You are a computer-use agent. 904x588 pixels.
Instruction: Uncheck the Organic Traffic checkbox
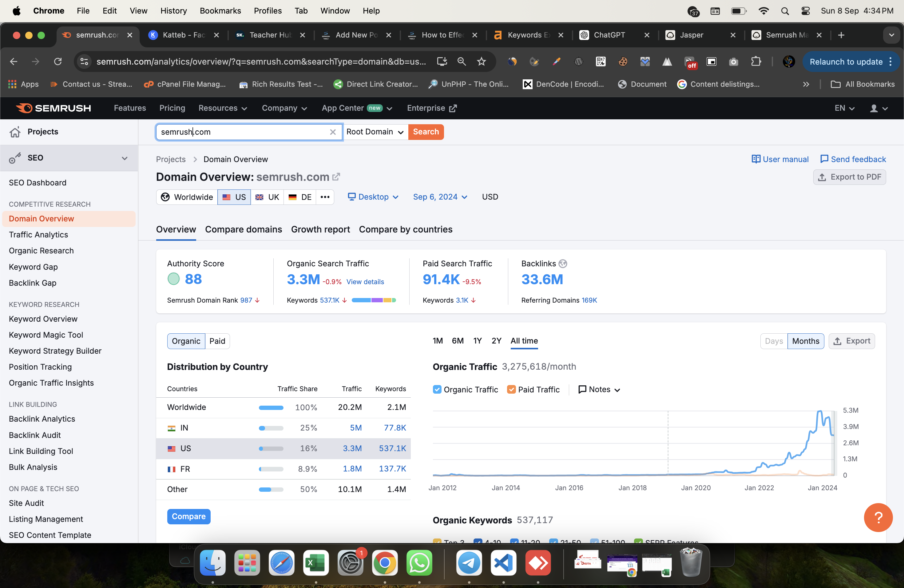(437, 390)
